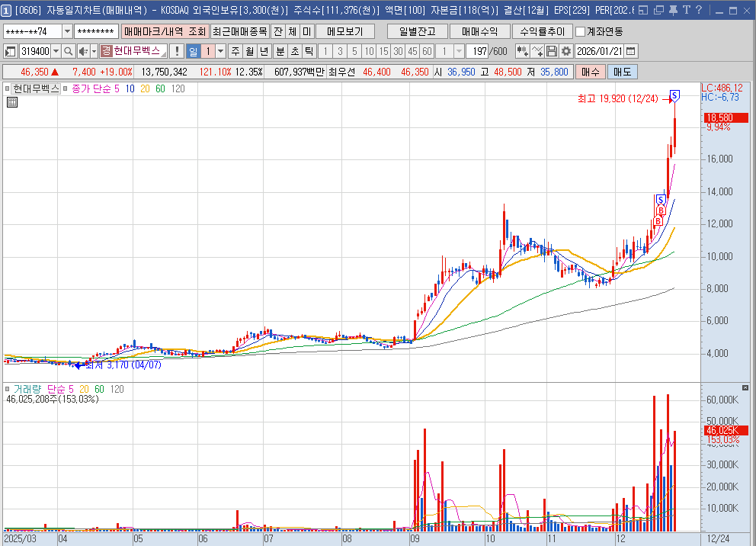
Task: Click the exclamation mark info icon
Action: [x=177, y=51]
